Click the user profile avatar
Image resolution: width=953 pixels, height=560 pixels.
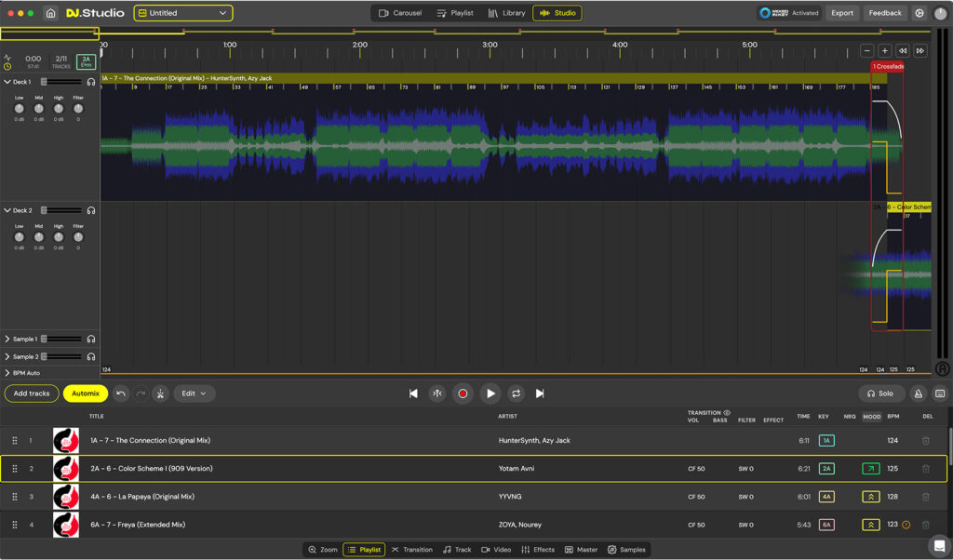coord(940,13)
